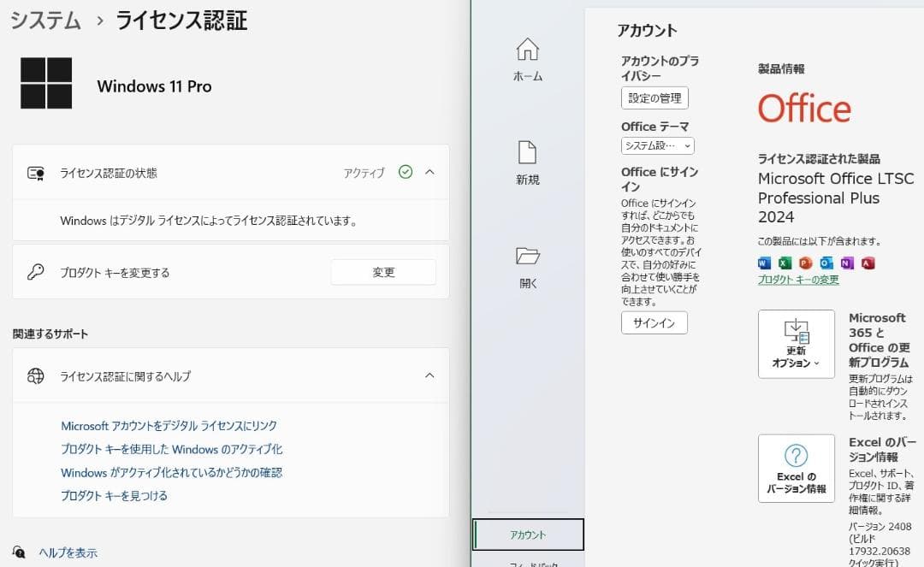
Task: Click the Excel product icon
Action: (x=785, y=263)
